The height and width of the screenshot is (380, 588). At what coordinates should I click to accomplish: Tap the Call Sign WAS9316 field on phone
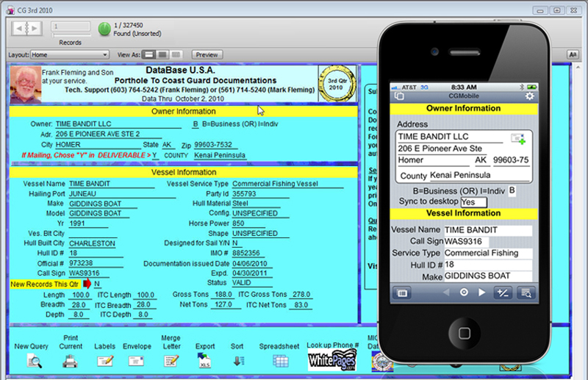click(x=467, y=242)
